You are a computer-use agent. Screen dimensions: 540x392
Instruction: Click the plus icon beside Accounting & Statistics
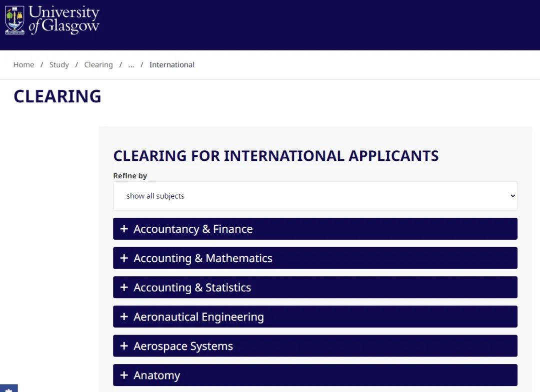coord(124,287)
